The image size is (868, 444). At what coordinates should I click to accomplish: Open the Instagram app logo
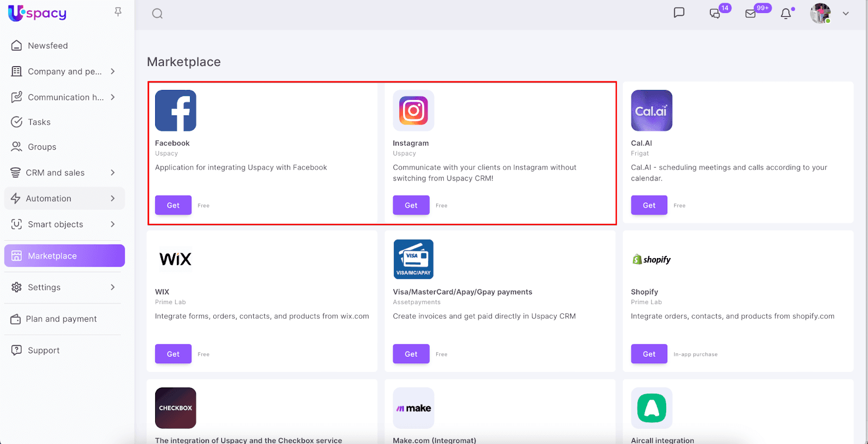(413, 111)
